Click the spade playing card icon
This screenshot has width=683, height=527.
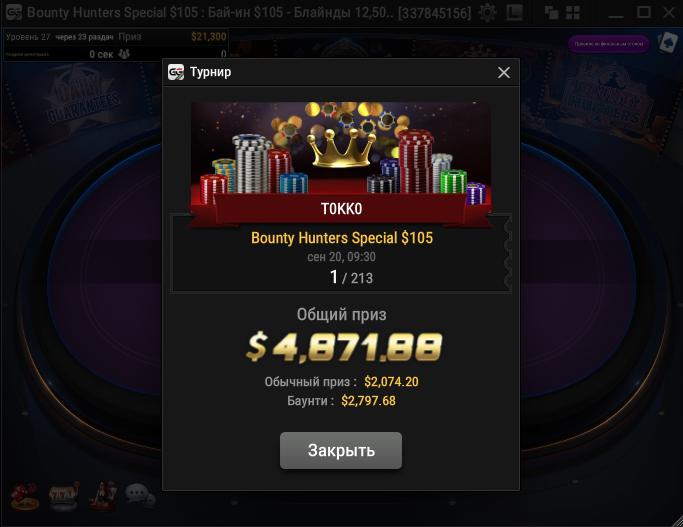coord(667,43)
